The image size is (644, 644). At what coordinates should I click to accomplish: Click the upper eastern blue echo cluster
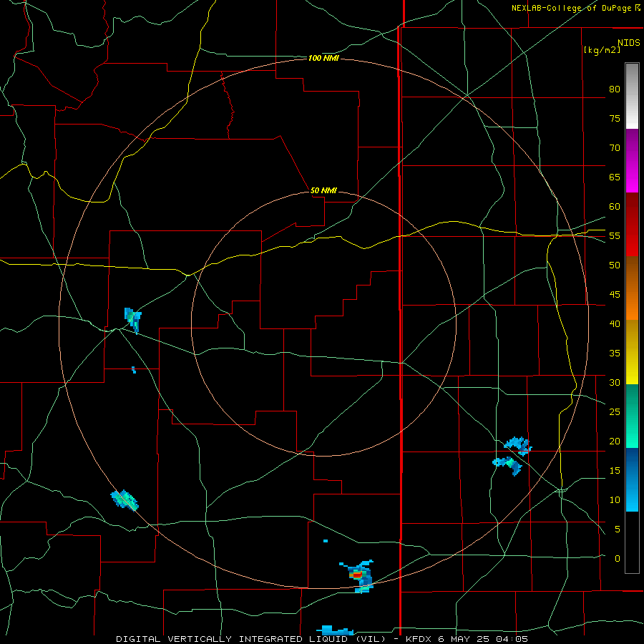(518, 446)
